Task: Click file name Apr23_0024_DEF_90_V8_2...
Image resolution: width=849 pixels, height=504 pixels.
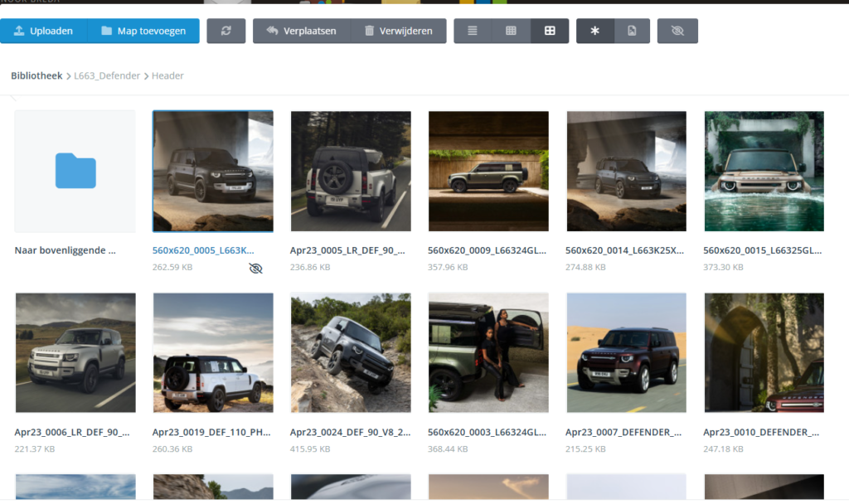Action: click(351, 432)
